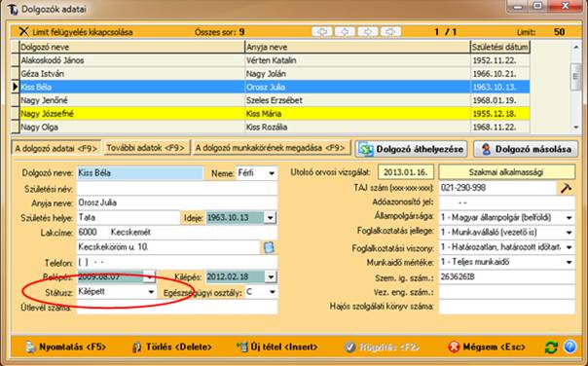This screenshot has height=366, width=588.
Task: Open the További adatok <F9> tab
Action: [146, 148]
